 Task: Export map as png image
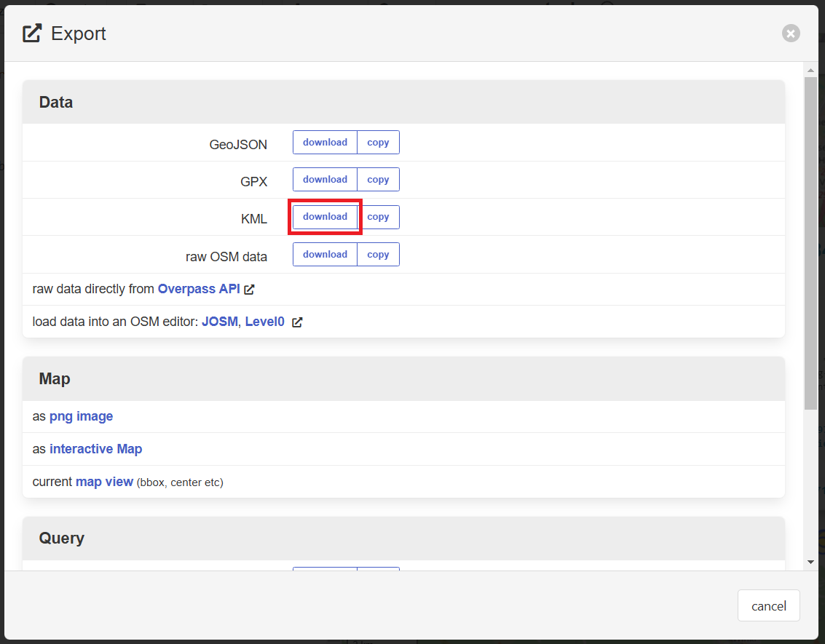pos(81,416)
